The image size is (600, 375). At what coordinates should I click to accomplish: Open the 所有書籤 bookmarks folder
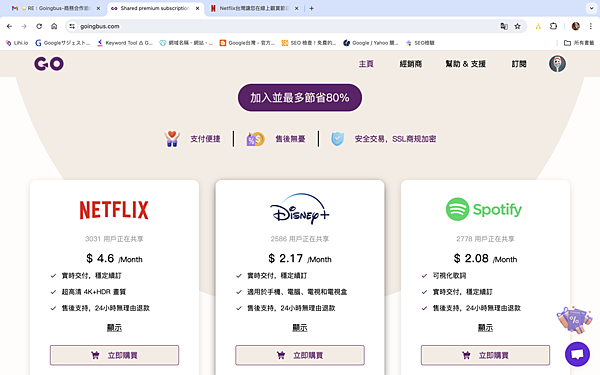click(x=579, y=43)
